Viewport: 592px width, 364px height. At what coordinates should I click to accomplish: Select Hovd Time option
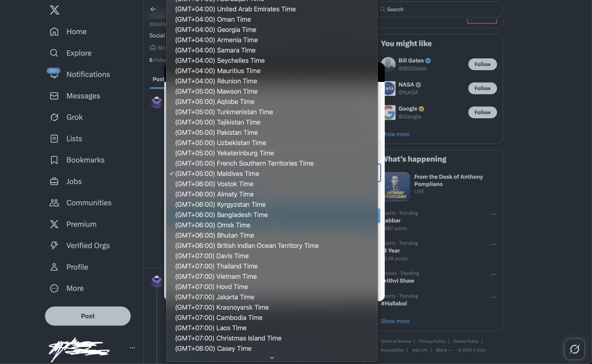coord(272,287)
